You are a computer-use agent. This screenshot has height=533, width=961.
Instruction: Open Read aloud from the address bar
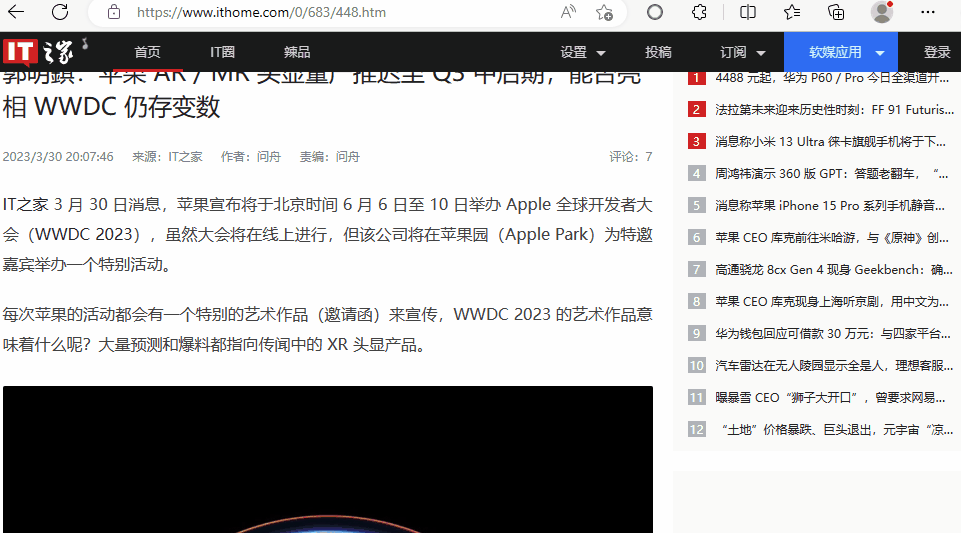pos(568,12)
